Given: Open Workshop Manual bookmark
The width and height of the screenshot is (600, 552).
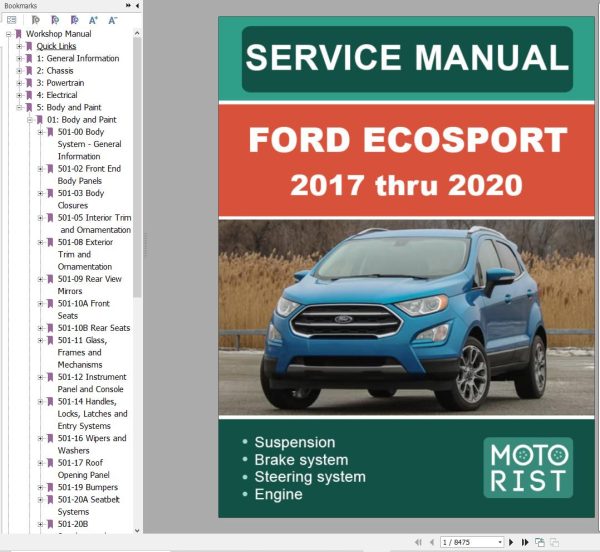Looking at the screenshot, I should pos(59,34).
